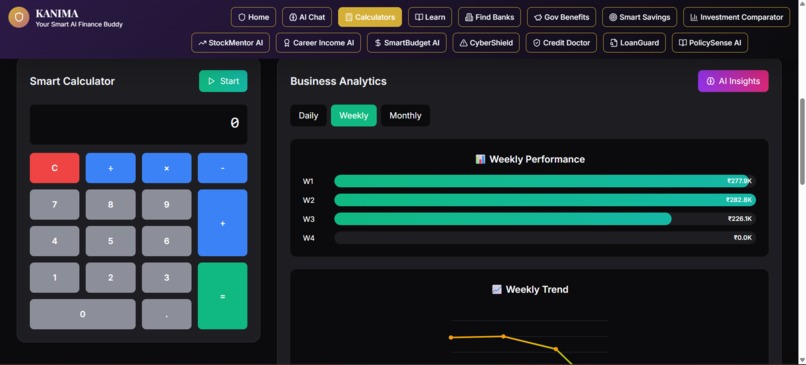
Task: Open LoanGuard page
Action: 634,43
